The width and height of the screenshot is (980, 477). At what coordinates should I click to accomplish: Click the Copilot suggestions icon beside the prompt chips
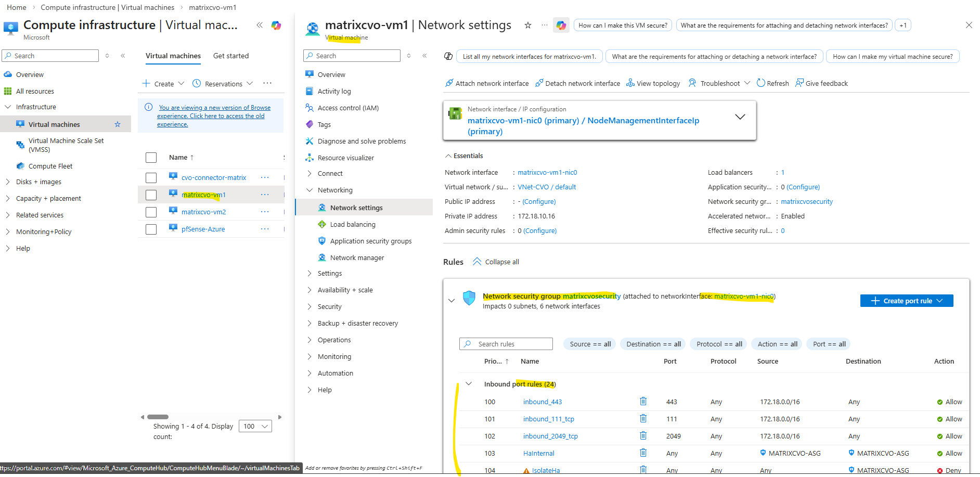448,56
